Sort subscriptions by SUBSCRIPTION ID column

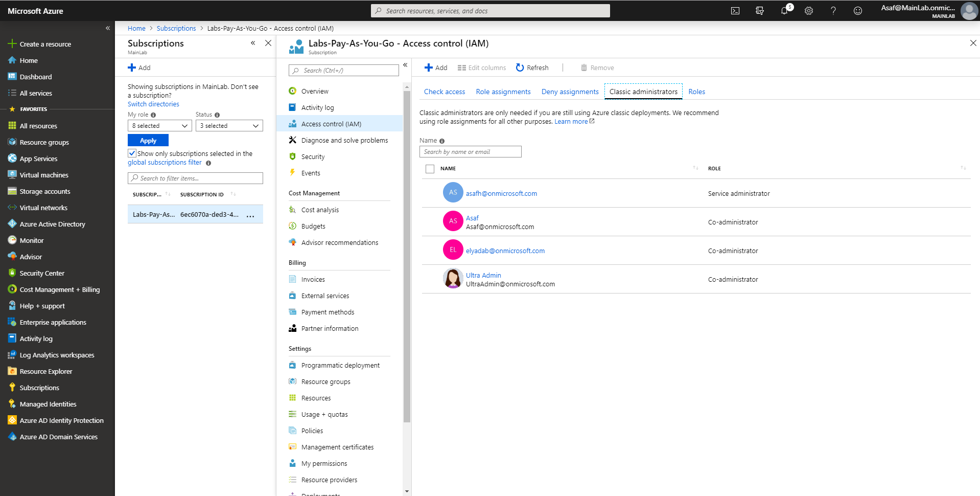point(233,194)
